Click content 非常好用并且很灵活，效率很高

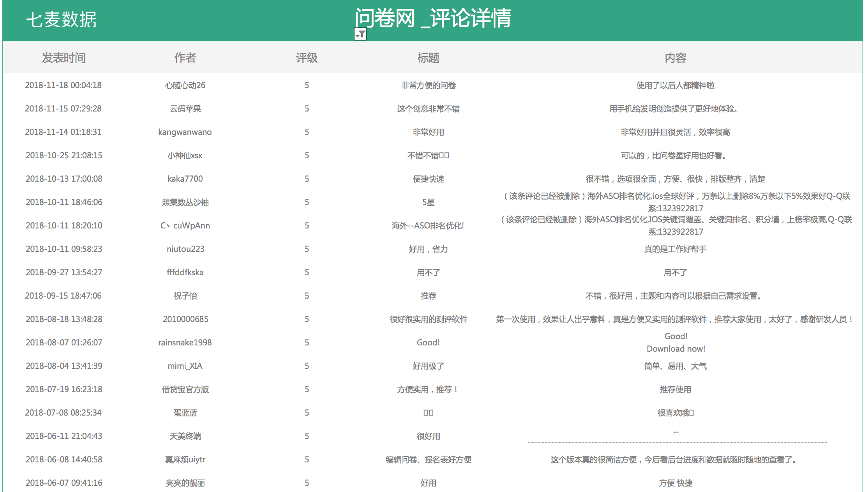676,132
